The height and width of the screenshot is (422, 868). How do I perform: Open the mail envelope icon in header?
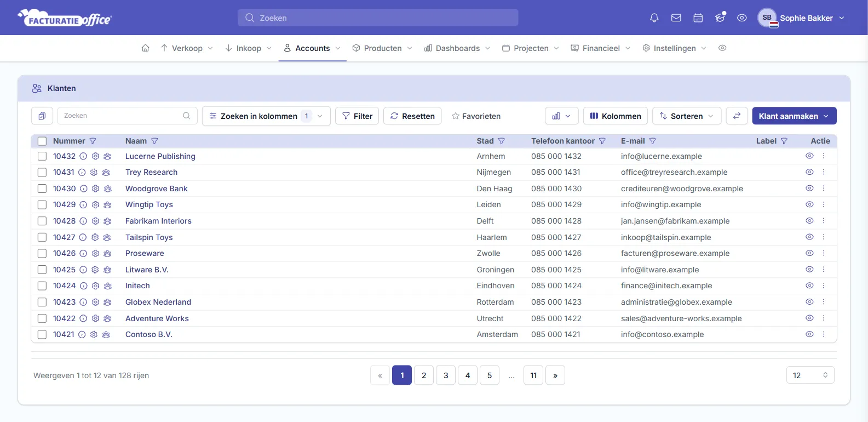click(676, 18)
